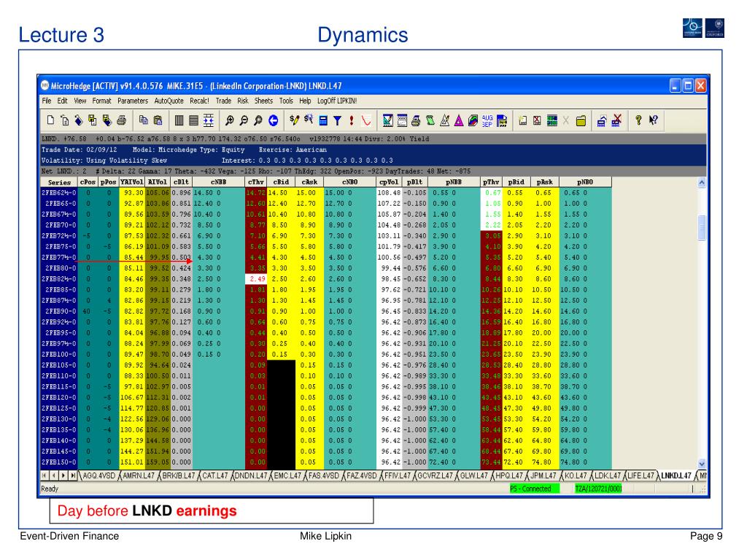Click the context help arrow-question icon
Viewport: 747px width, 560px height.
pyautogui.click(x=653, y=120)
